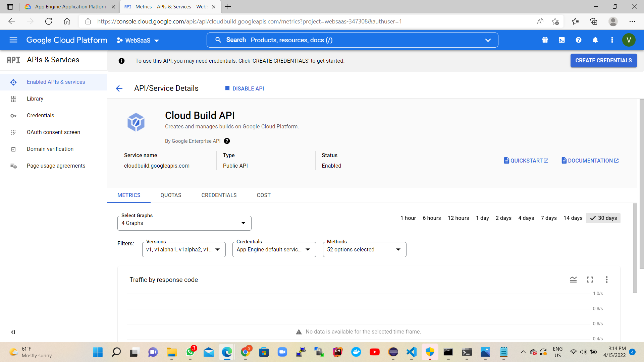The image size is (644, 362).
Task: Open the Credentials filter dropdown
Action: coord(274,250)
